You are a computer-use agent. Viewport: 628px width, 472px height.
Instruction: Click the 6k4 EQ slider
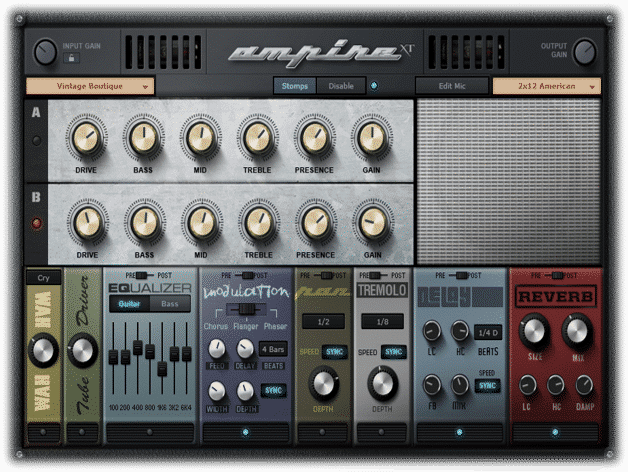[x=187, y=354]
